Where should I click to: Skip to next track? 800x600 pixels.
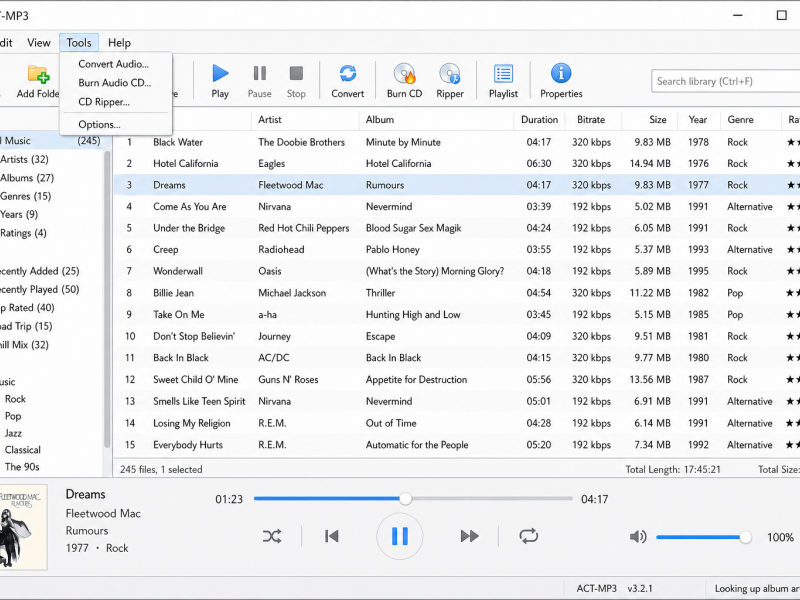(x=469, y=536)
